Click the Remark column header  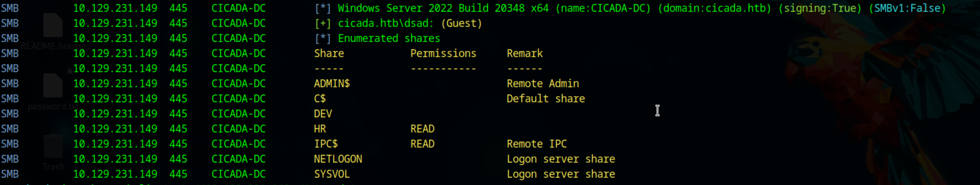pyautogui.click(x=524, y=54)
